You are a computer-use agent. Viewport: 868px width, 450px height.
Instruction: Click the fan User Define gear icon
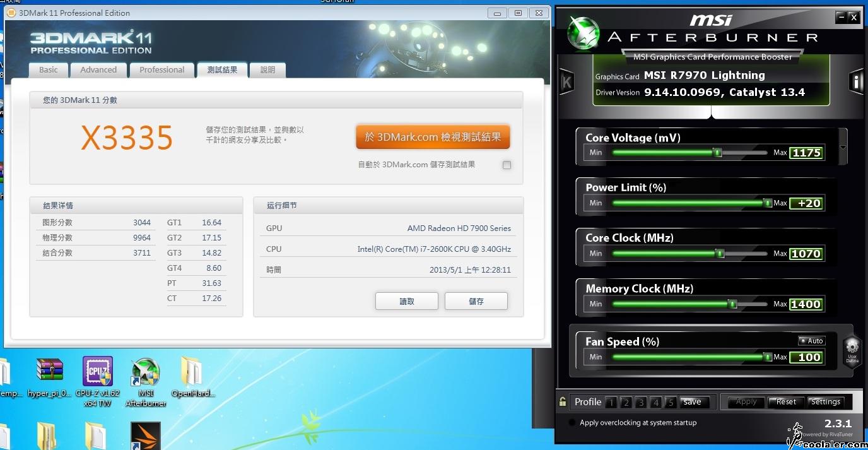coord(852,348)
